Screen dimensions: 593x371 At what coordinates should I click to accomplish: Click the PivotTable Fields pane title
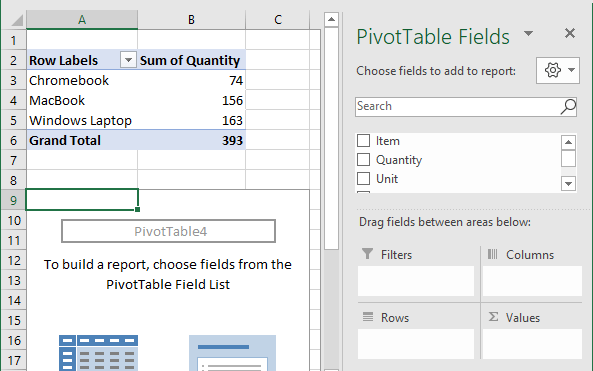tap(433, 37)
